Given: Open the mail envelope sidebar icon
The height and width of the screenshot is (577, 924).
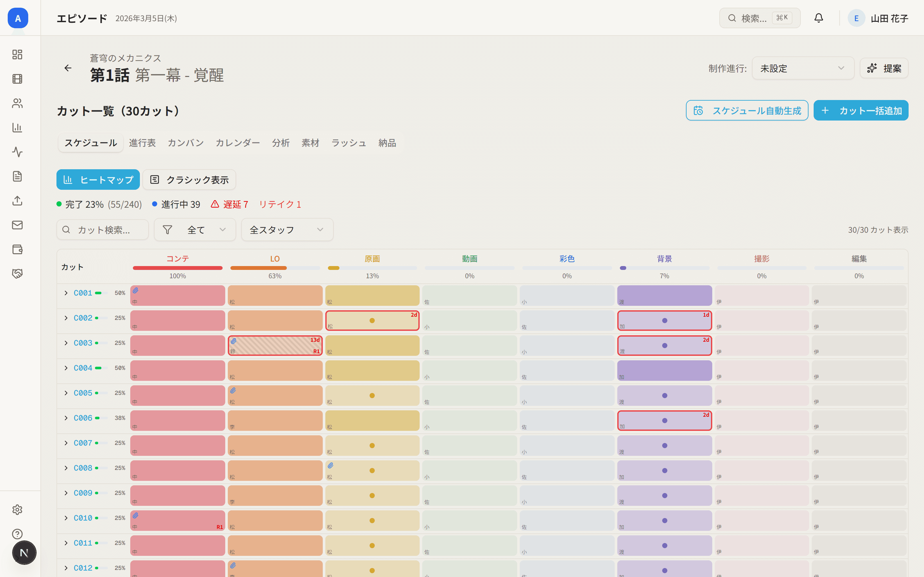Looking at the screenshot, I should click(17, 225).
